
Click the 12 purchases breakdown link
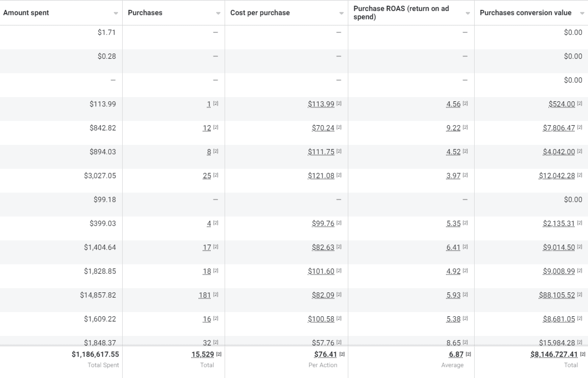click(x=207, y=128)
